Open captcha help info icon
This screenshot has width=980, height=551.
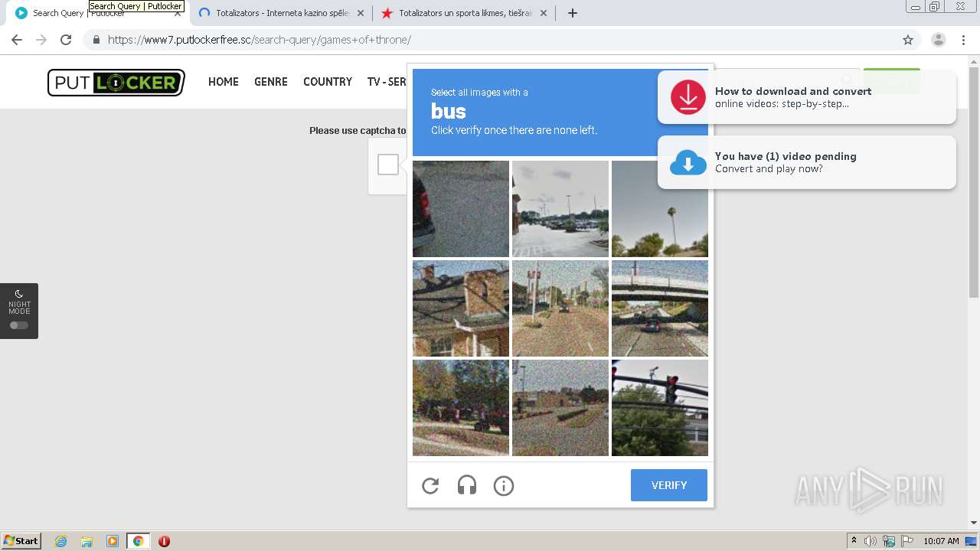pyautogui.click(x=504, y=485)
